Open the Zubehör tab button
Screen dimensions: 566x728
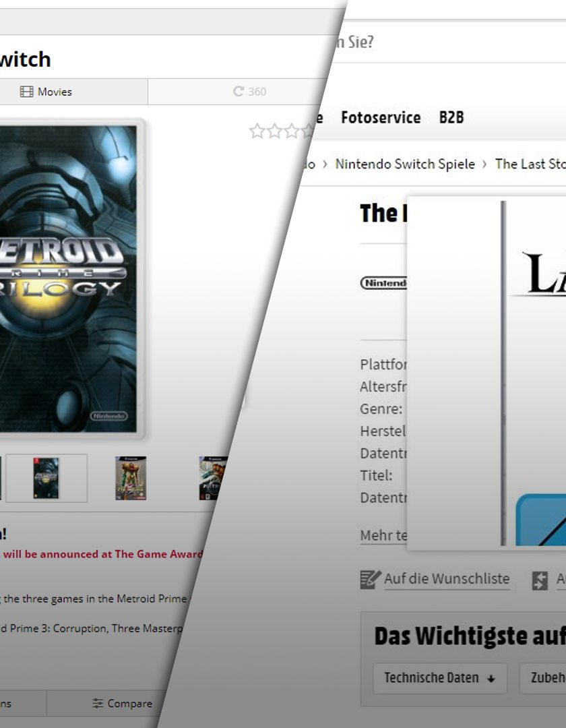(543, 678)
